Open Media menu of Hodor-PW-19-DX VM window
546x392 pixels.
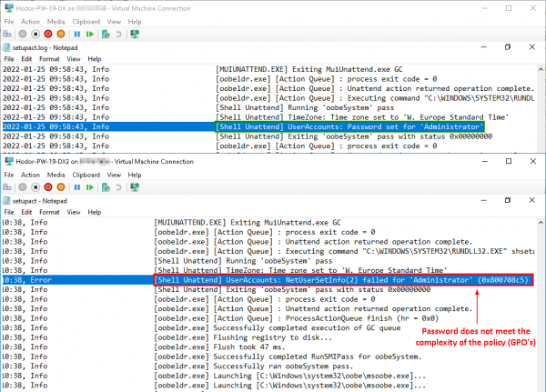point(56,22)
